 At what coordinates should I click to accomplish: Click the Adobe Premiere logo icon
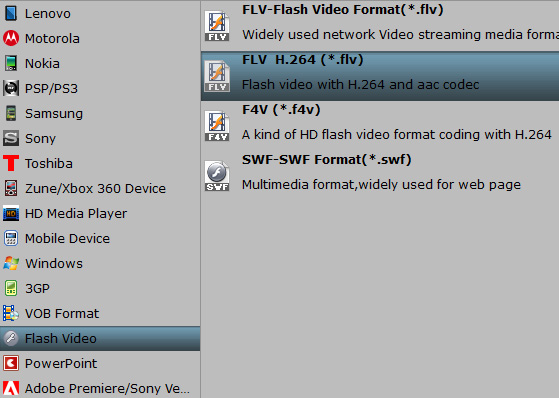[x=11, y=388]
